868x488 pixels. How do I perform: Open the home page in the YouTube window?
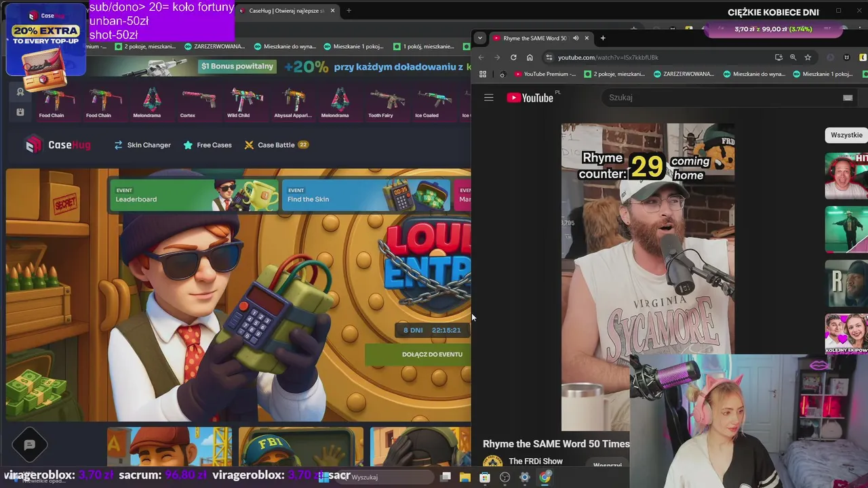(x=530, y=58)
